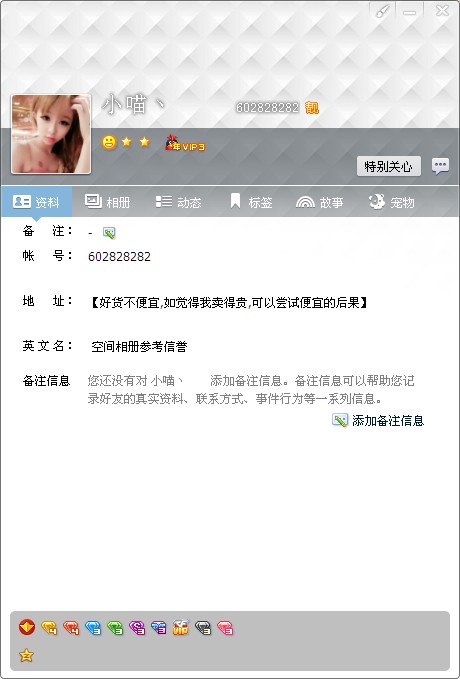
Task: Click the pink diamond level 3 badge
Action: [225, 627]
